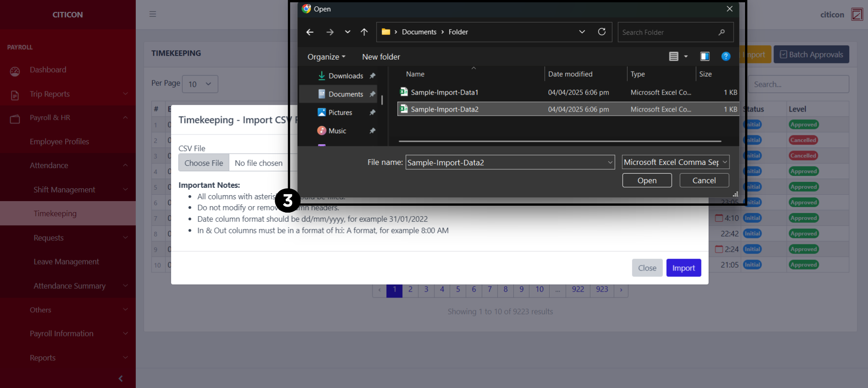Expand Trip Reports in sidebar
868x388 pixels.
pyautogui.click(x=68, y=94)
